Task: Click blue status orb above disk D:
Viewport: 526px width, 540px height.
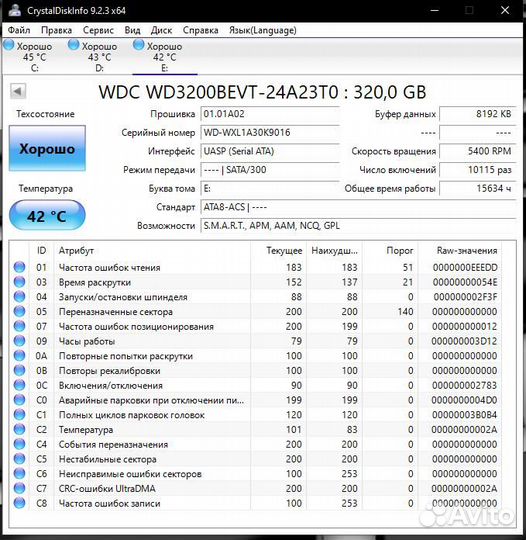Action: pyautogui.click(x=73, y=45)
